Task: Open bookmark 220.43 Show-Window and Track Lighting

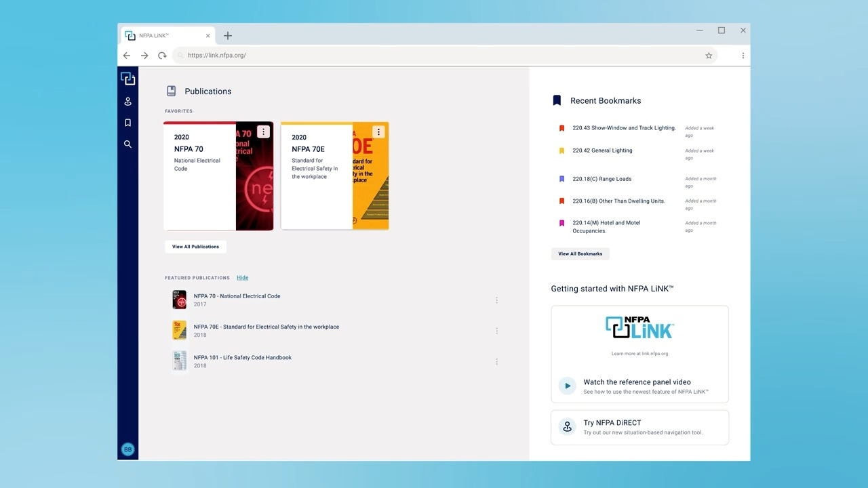Action: point(624,128)
